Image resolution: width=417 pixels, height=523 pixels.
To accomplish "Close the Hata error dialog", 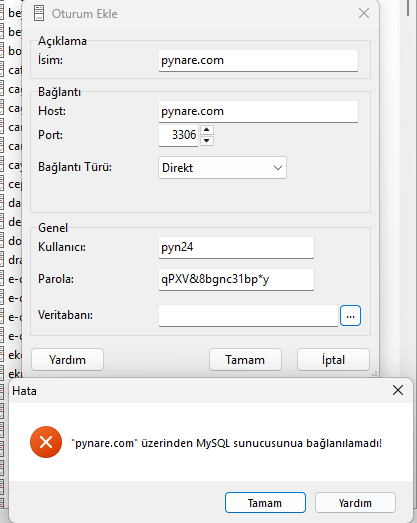I will [398, 390].
